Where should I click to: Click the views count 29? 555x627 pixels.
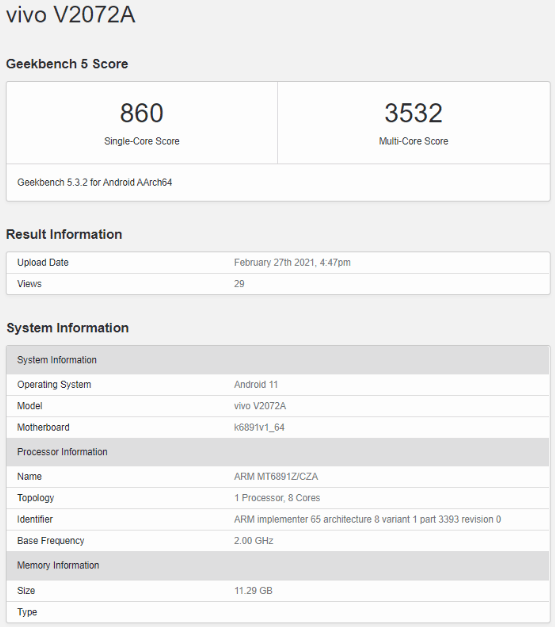[x=239, y=284]
